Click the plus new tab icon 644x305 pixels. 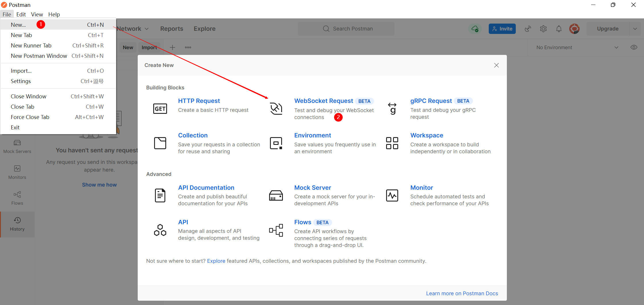pos(172,47)
